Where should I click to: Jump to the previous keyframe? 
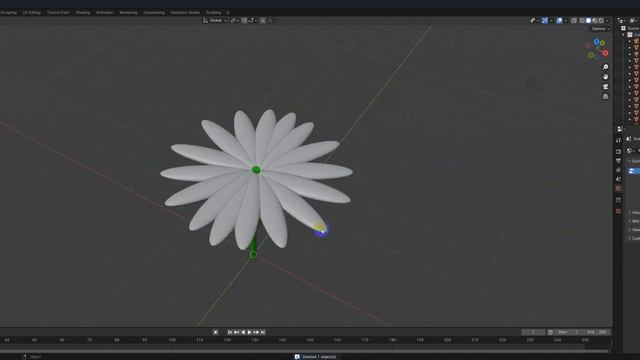[x=236, y=332]
